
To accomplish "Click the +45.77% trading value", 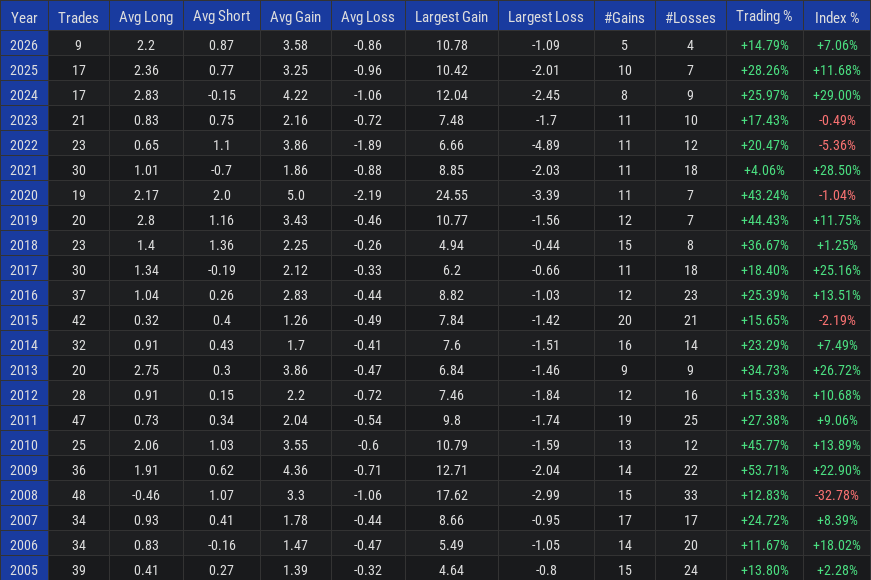I will [764, 445].
